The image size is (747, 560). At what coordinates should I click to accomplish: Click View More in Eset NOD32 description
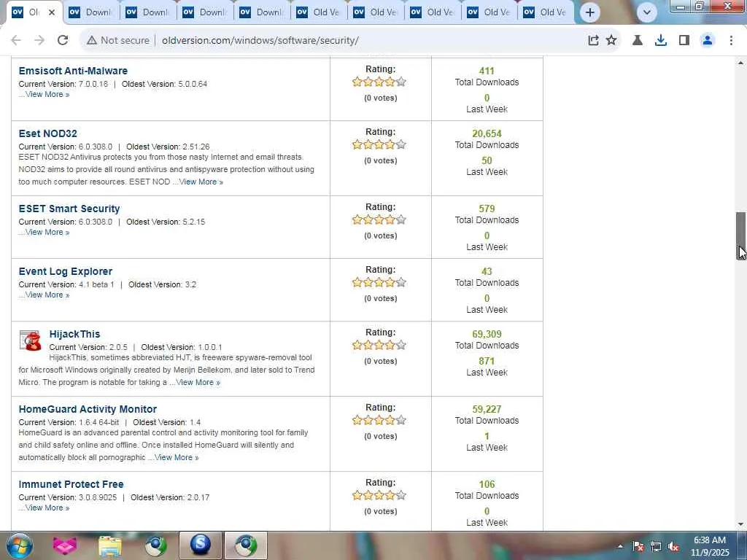click(201, 182)
